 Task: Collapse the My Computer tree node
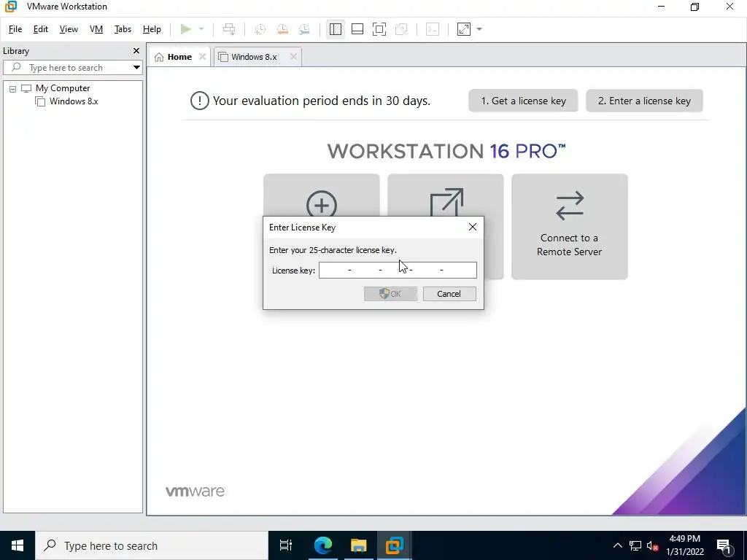[13, 89]
